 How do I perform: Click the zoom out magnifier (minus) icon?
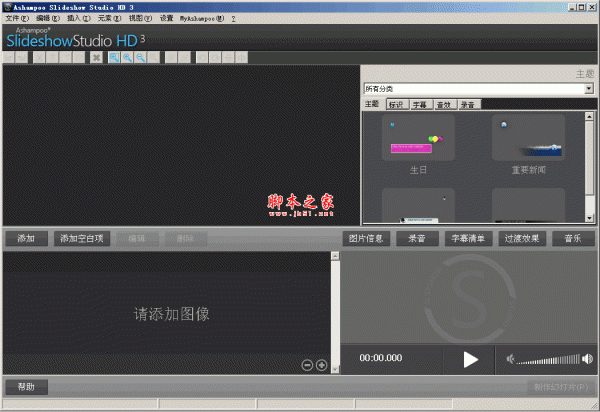click(140, 58)
